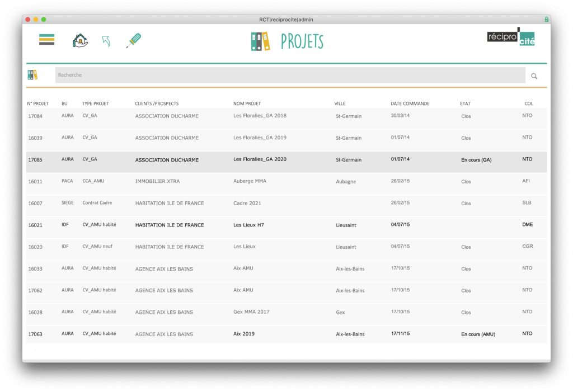The image size is (573, 392).
Task: Click the Projets binders icon in header
Action: coord(260,41)
